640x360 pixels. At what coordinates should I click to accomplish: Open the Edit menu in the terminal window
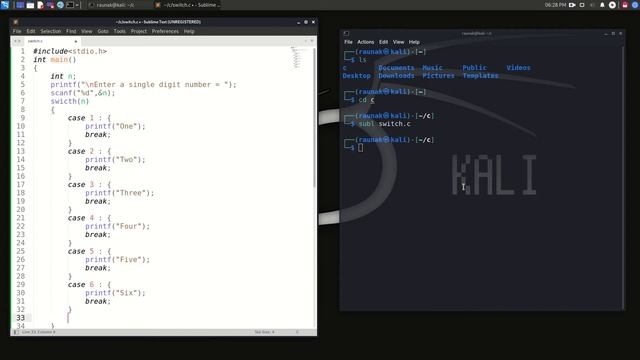(383, 42)
